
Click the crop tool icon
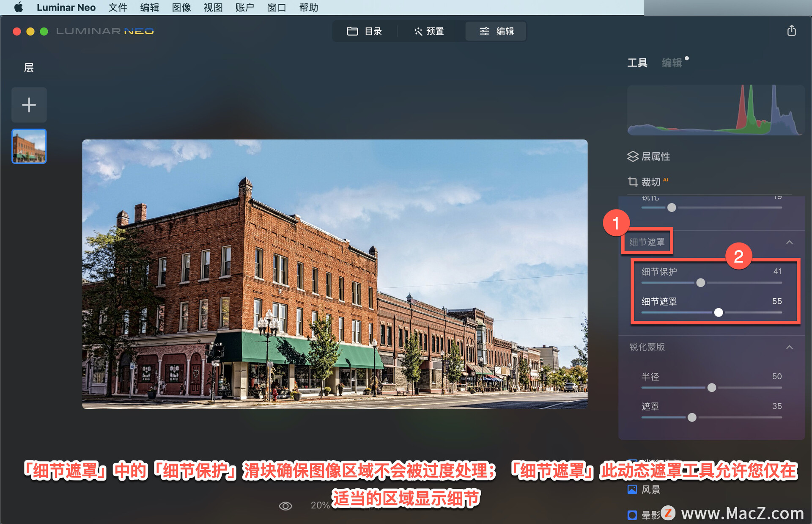click(x=633, y=182)
